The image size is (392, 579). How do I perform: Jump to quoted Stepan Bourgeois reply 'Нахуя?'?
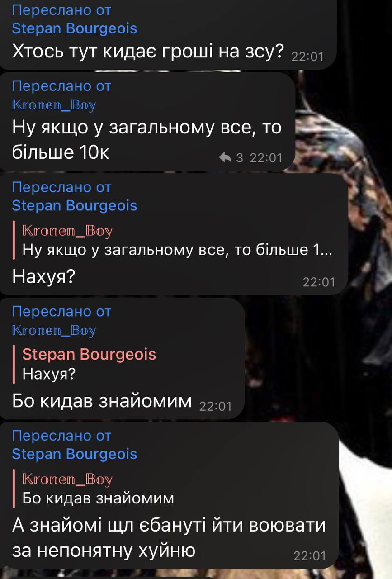[86, 364]
